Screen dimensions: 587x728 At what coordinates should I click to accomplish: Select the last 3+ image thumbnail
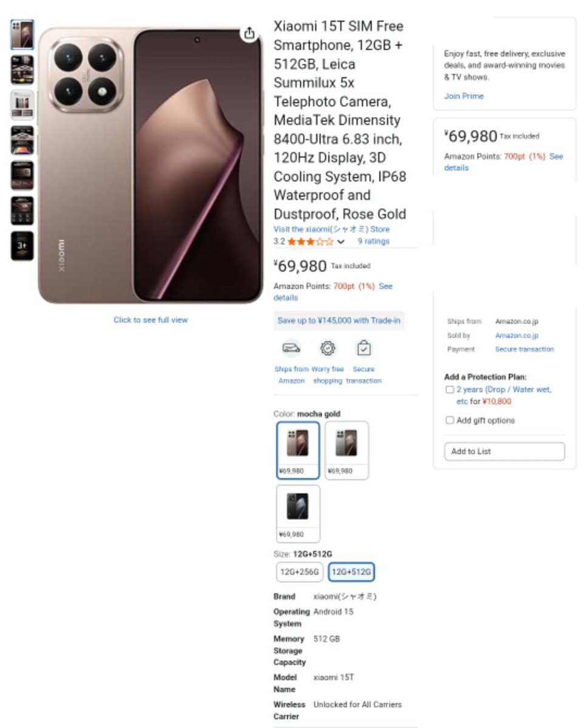click(22, 246)
